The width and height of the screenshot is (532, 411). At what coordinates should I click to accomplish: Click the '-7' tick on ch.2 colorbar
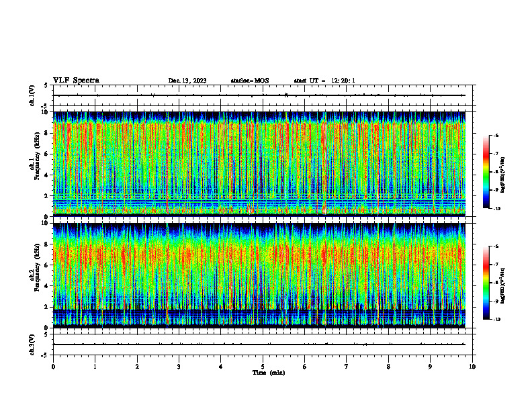pyautogui.click(x=496, y=265)
